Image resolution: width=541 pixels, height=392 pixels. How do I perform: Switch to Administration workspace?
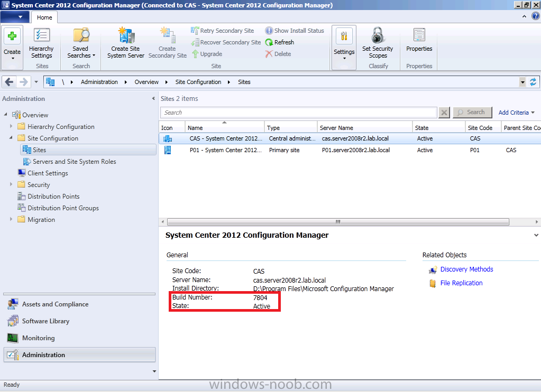[79, 355]
